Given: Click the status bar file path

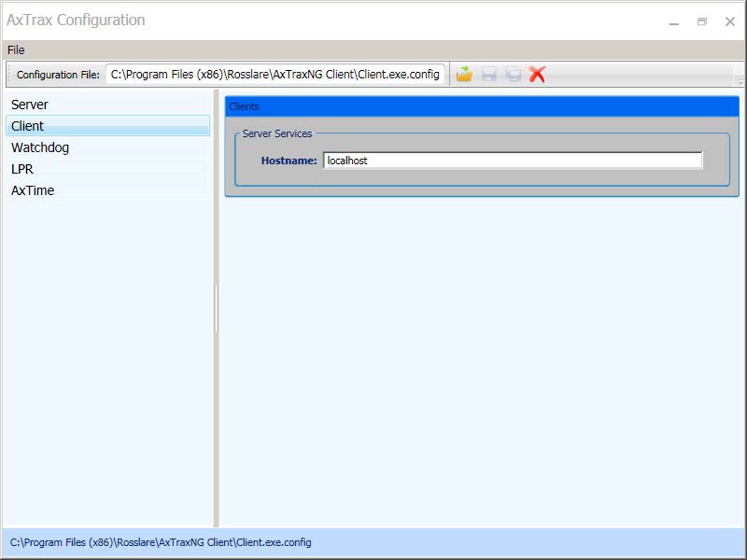Looking at the screenshot, I should 161,542.
